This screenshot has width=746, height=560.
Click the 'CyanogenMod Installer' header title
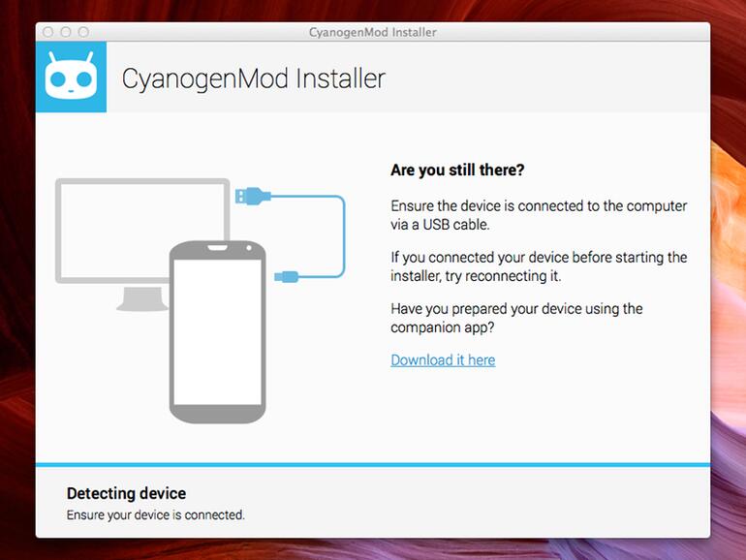pos(254,78)
